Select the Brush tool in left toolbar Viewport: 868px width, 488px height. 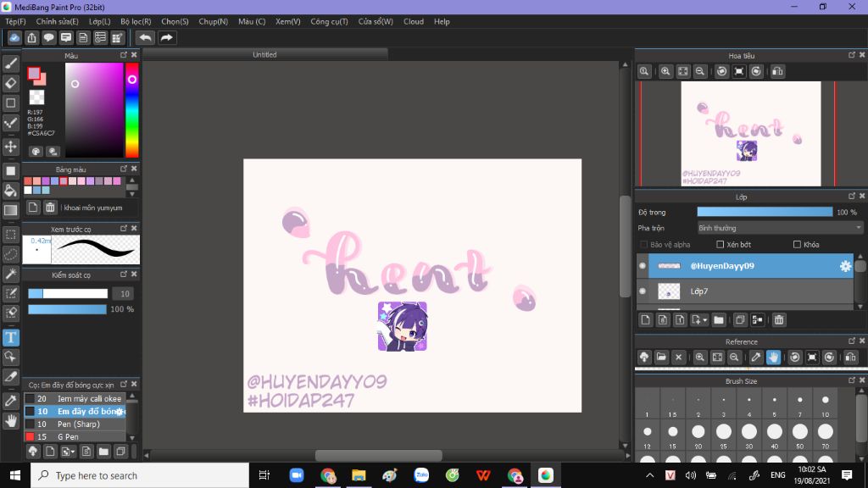click(x=10, y=64)
